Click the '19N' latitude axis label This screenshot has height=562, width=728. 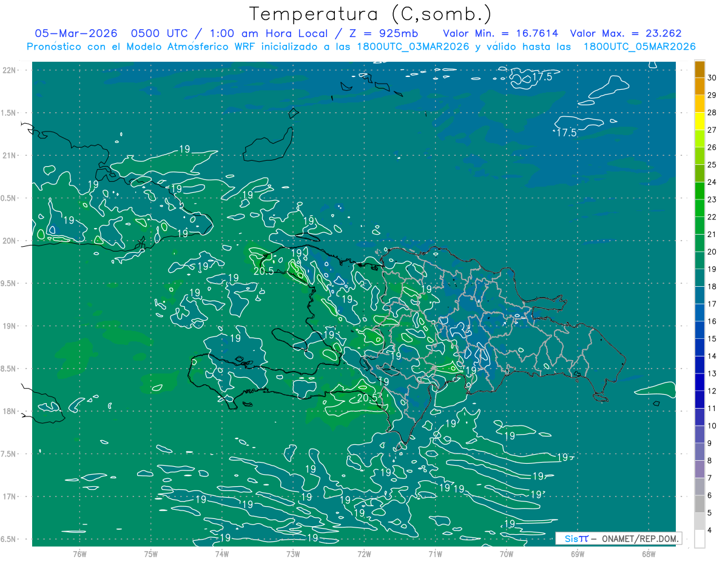point(9,326)
